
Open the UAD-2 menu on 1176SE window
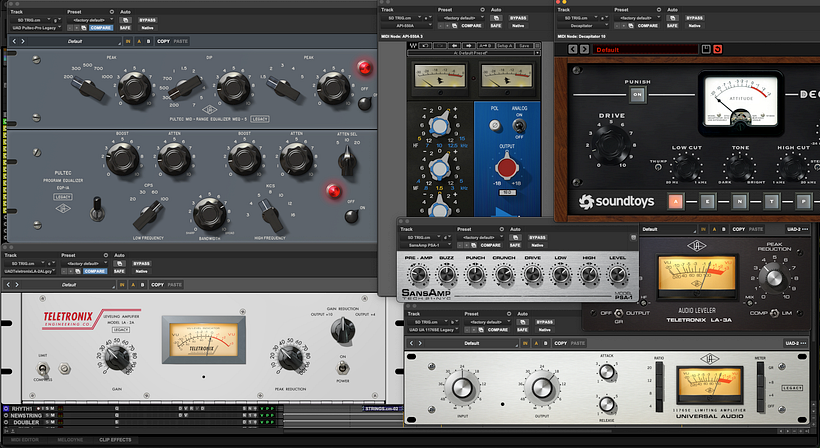[x=797, y=343]
